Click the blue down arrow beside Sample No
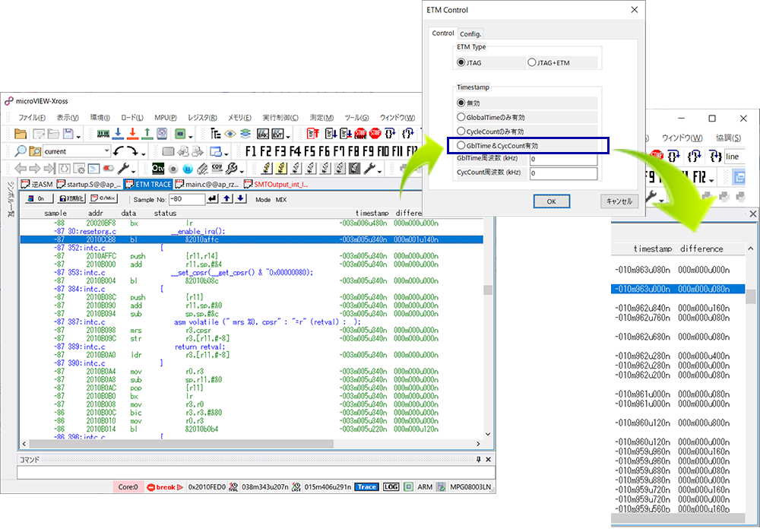 pos(240,198)
